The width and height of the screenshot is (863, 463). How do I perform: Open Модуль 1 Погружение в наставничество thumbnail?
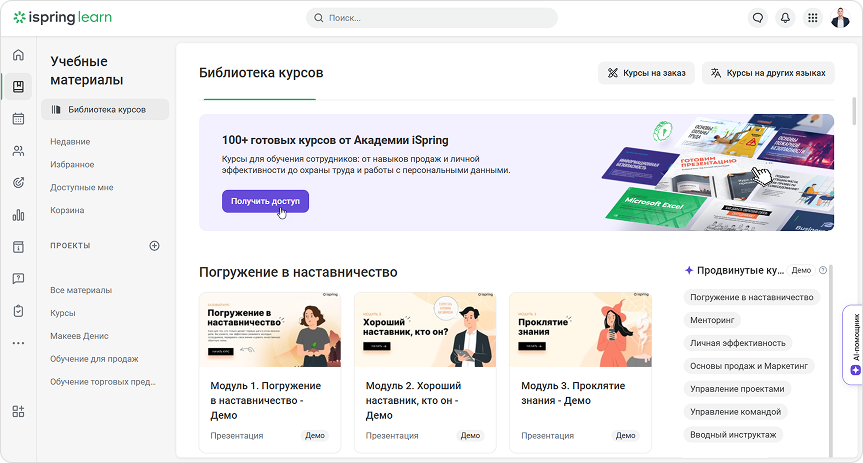[x=270, y=330]
